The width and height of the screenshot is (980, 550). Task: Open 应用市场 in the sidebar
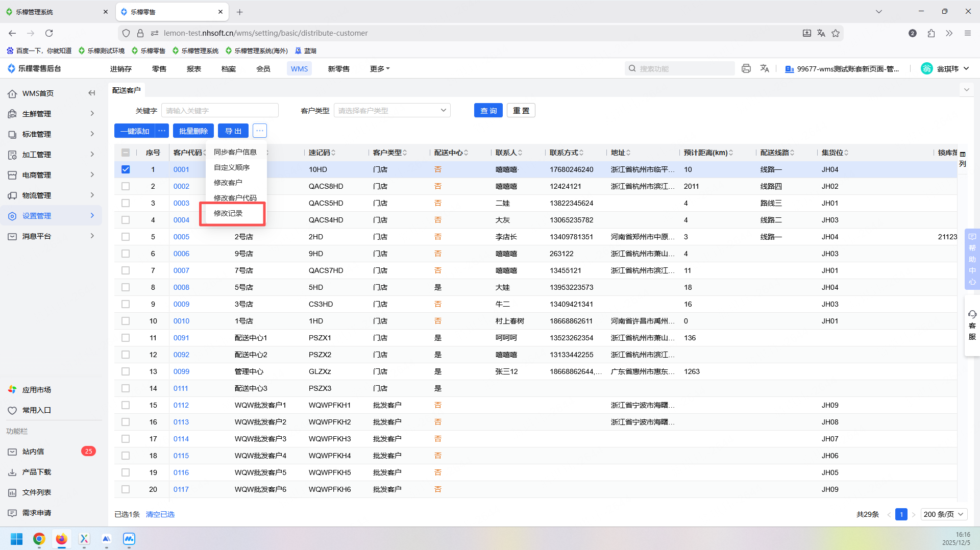36,390
